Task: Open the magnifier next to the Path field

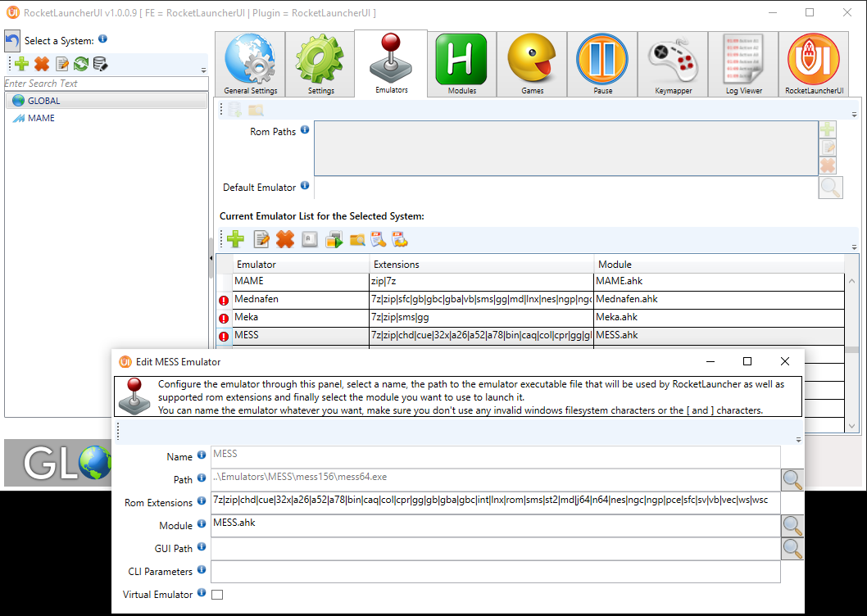Action: (792, 480)
